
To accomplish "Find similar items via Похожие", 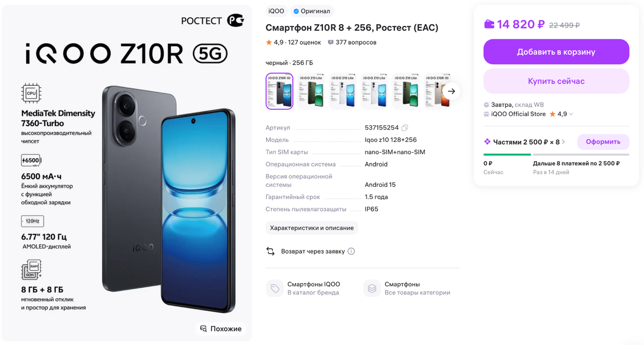I will (x=221, y=328).
